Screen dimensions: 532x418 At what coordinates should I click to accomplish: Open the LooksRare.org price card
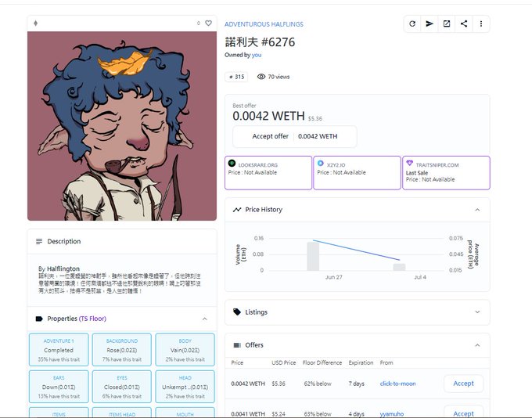click(268, 173)
